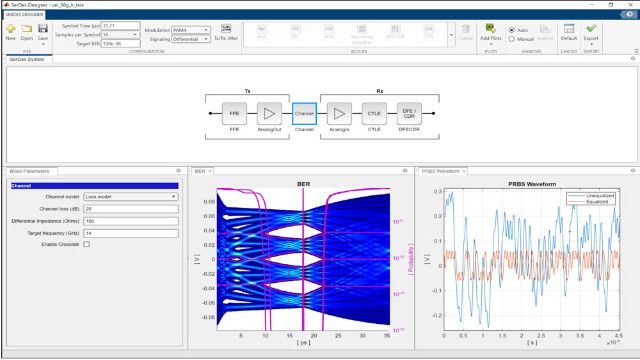Select the FFE block in Tx
The width and height of the screenshot is (640, 360).
coord(234,113)
